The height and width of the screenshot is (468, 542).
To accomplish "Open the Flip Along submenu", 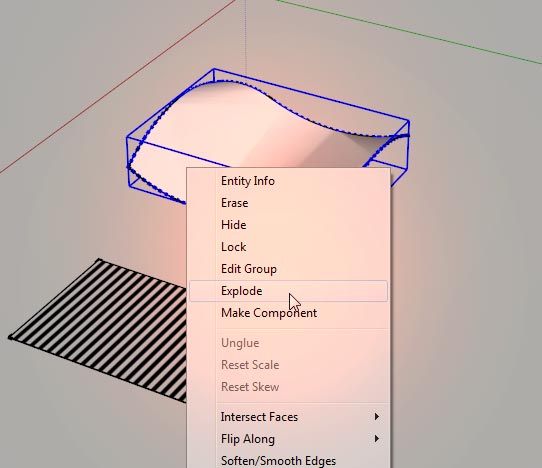I will 288,439.
